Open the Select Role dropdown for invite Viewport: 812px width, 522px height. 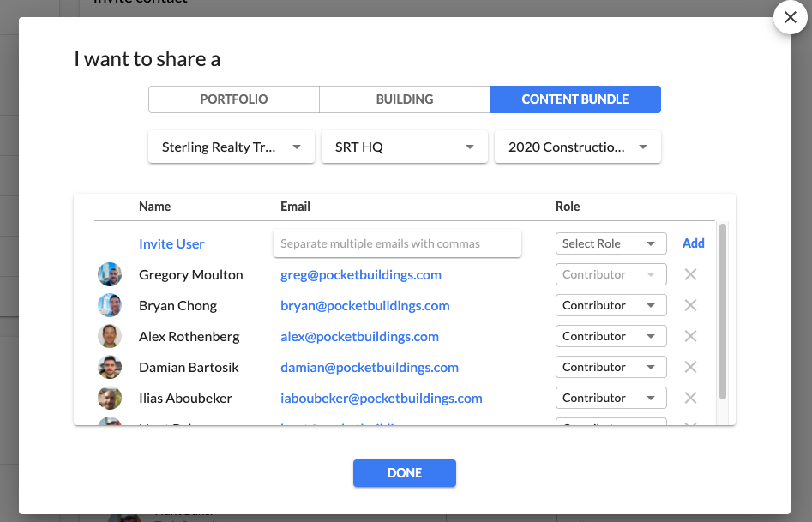tap(611, 244)
